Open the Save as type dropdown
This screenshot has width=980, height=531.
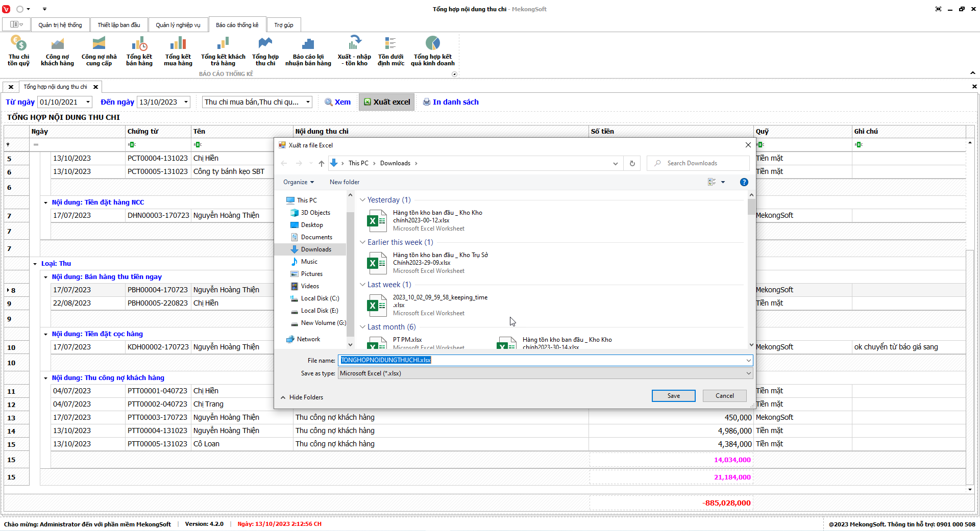[x=545, y=373]
